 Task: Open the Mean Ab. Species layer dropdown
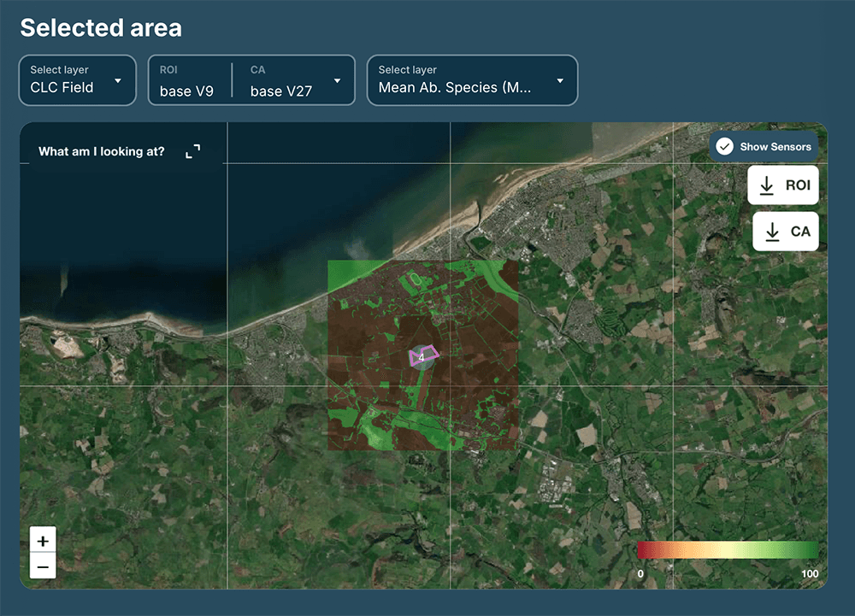click(472, 80)
